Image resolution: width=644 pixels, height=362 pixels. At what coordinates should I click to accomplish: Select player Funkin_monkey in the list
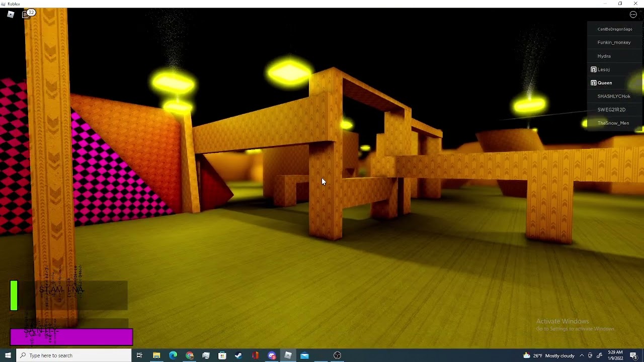614,43
